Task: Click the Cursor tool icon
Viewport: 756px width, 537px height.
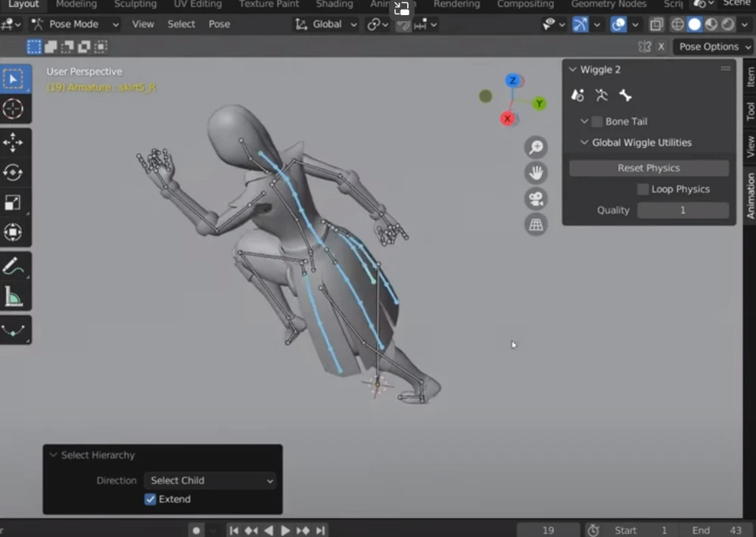Action: click(x=14, y=109)
